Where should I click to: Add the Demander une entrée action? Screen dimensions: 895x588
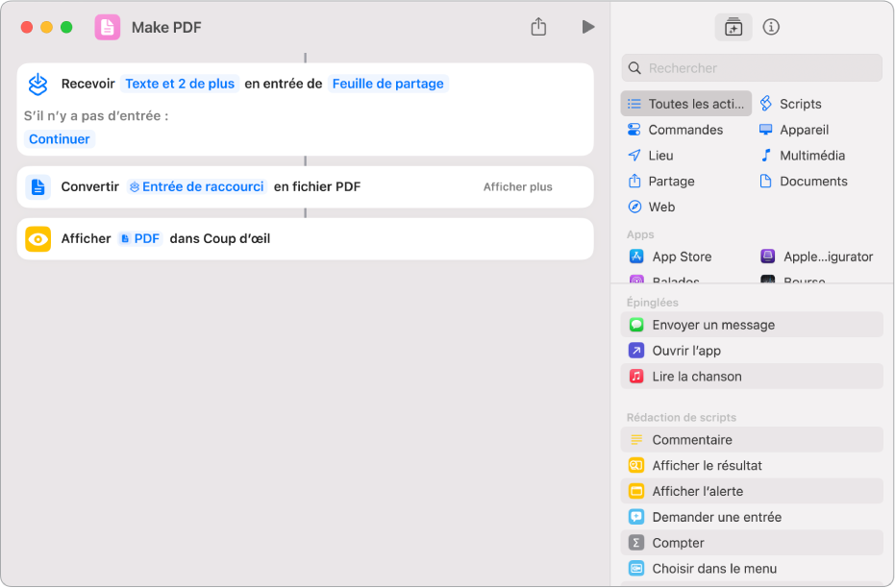point(752,516)
